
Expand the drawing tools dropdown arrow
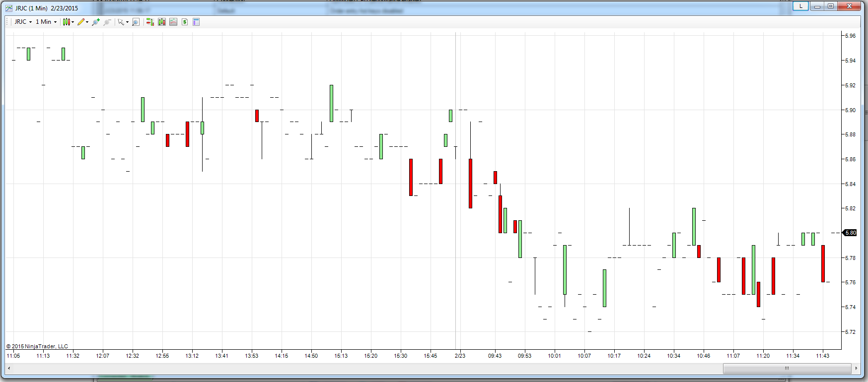(87, 22)
